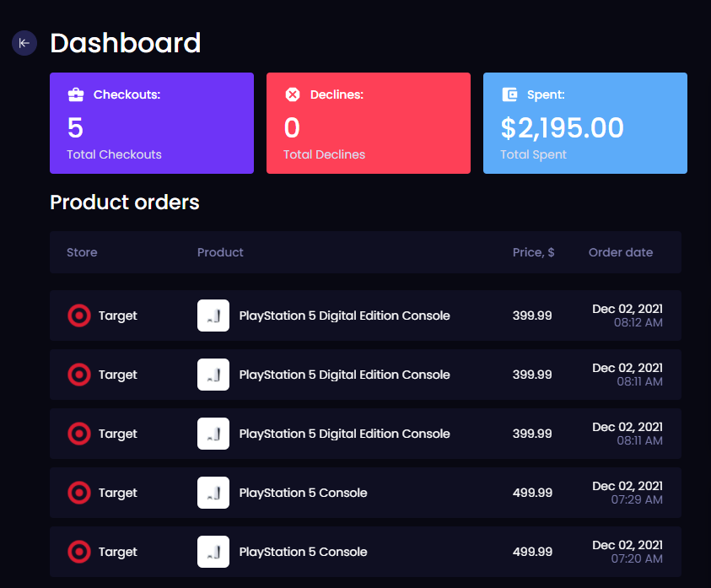
Task: Click the Total Checkouts label
Action: click(114, 154)
